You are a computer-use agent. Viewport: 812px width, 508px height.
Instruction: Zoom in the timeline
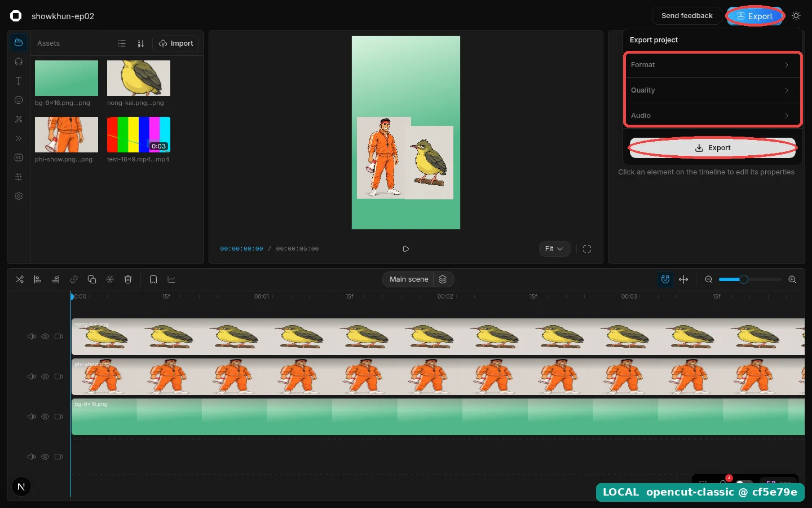tap(792, 279)
